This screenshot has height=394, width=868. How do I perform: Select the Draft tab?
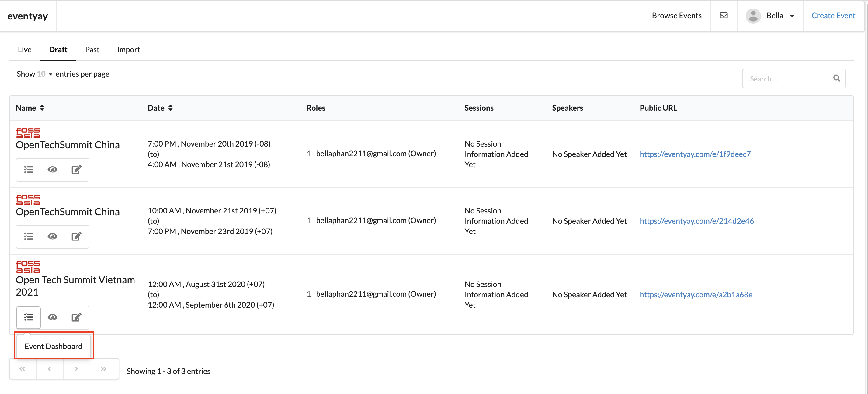tap(58, 50)
